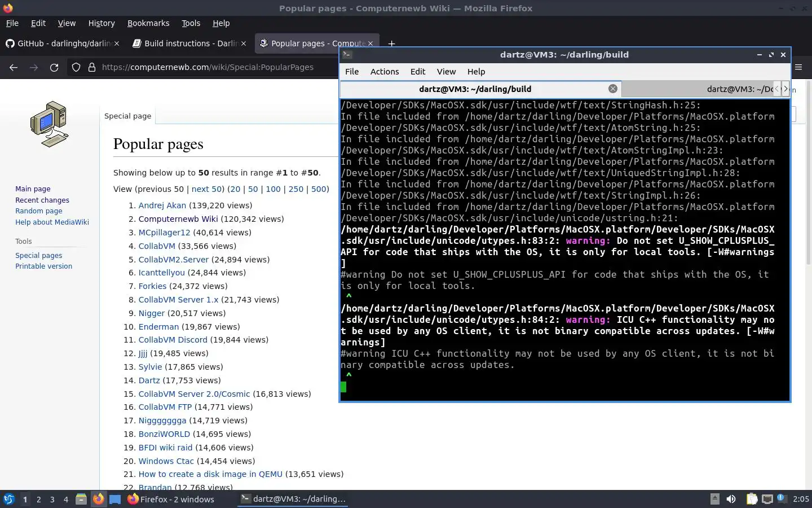Click the taskbar clock showing 2:05

(x=801, y=499)
